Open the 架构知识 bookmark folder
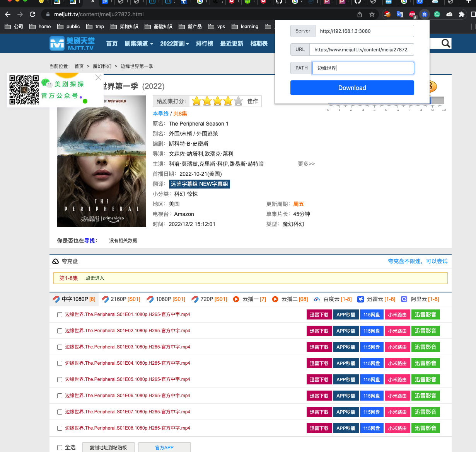The width and height of the screenshot is (476, 452). (125, 27)
